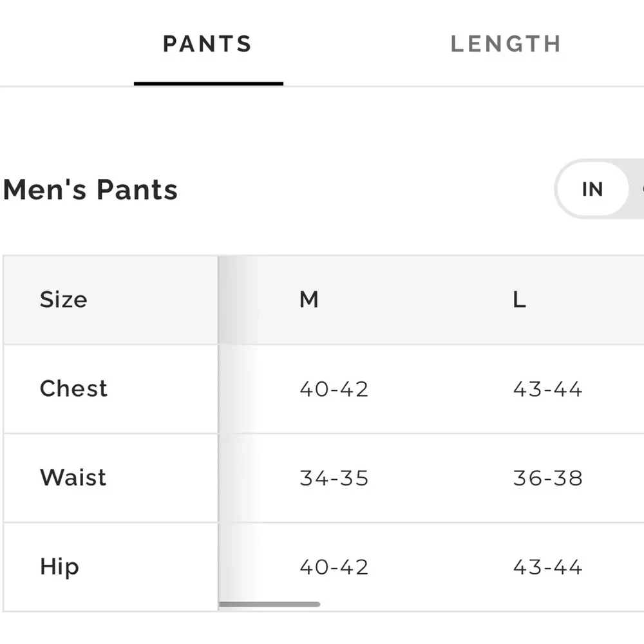Click the black underline beneath PANTS tab

208,83
